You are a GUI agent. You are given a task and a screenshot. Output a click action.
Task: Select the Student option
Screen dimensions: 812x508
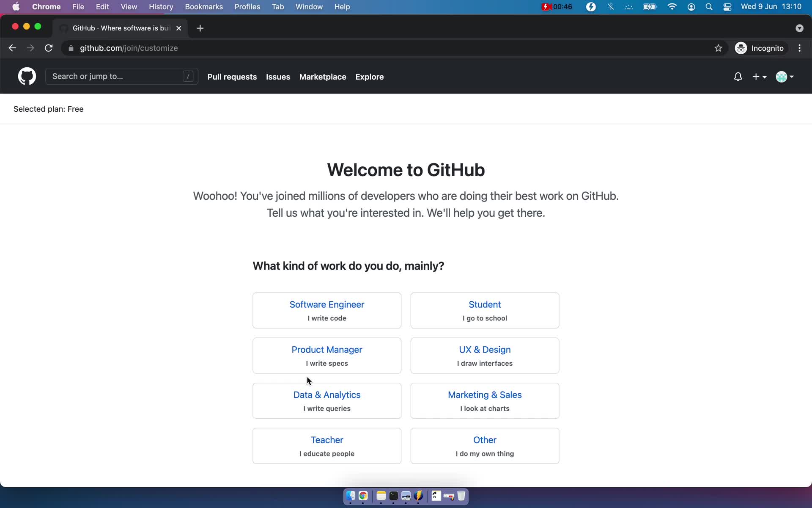(485, 310)
